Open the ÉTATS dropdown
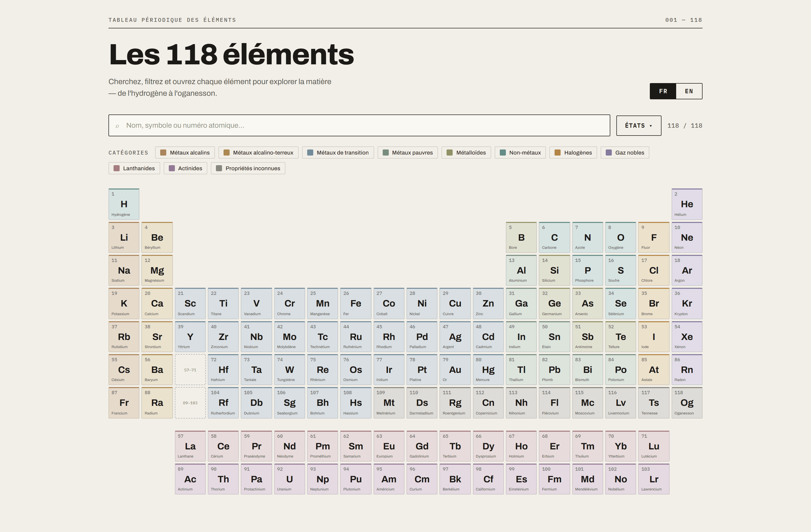811x532 pixels. click(639, 126)
